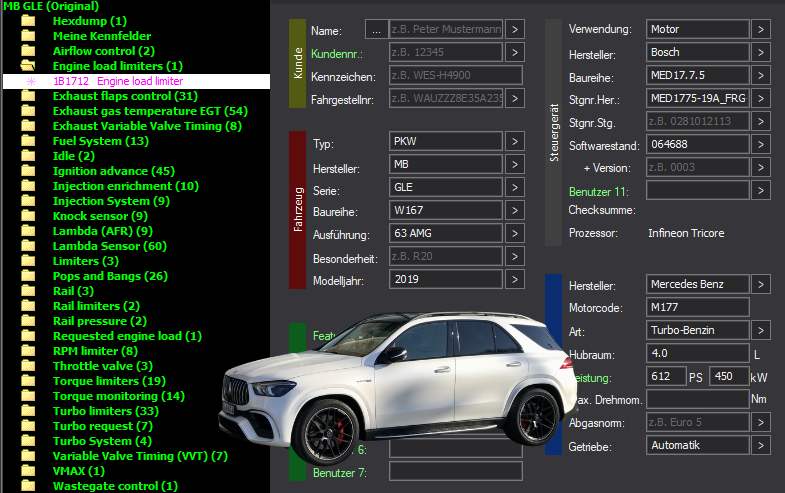785x493 pixels.
Task: Open the arrow list for vehicle Typ PKW
Action: [x=515, y=141]
